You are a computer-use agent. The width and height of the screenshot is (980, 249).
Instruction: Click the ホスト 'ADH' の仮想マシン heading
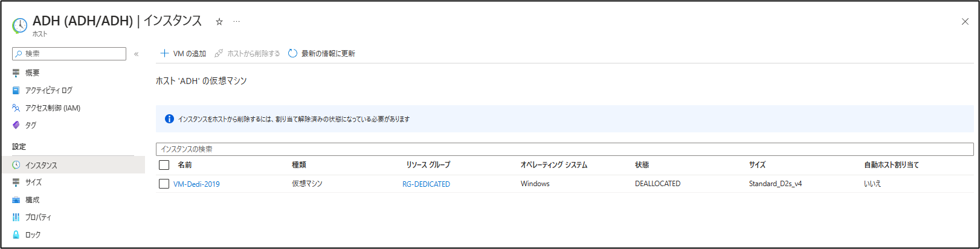201,81
